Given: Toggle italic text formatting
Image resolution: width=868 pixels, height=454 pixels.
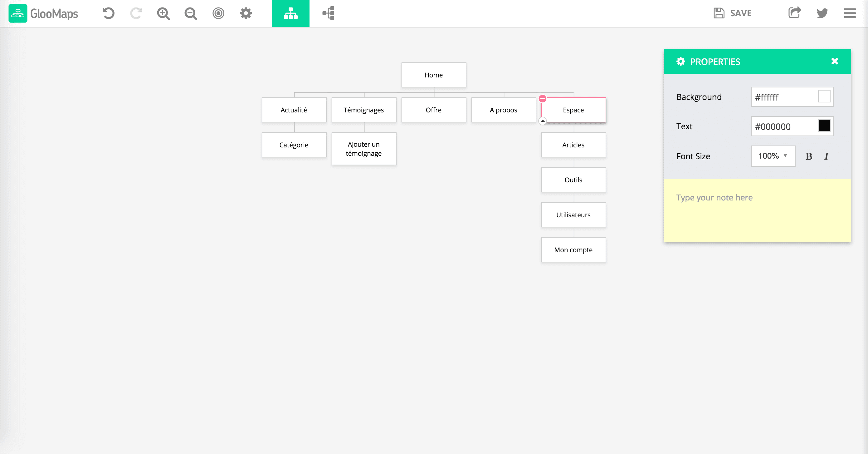Looking at the screenshot, I should coord(826,156).
